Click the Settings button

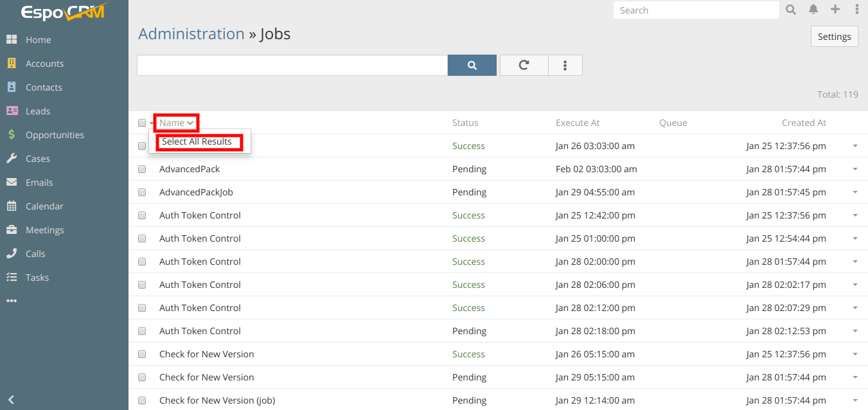click(x=834, y=37)
